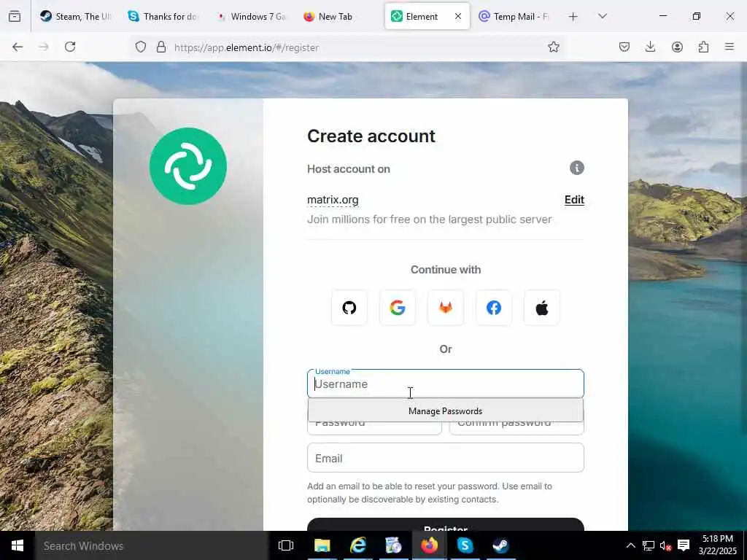Focus the Username field
Image resolution: width=747 pixels, height=560 pixels.
click(446, 384)
